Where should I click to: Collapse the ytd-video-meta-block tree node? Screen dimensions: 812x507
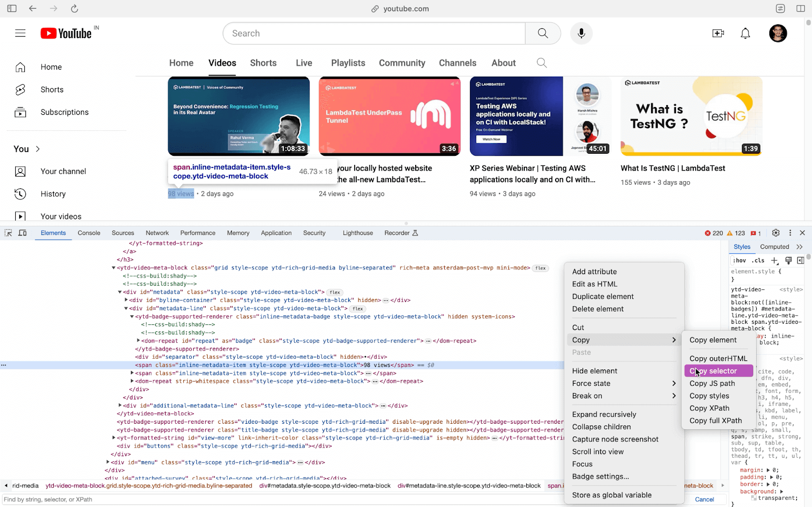point(114,267)
